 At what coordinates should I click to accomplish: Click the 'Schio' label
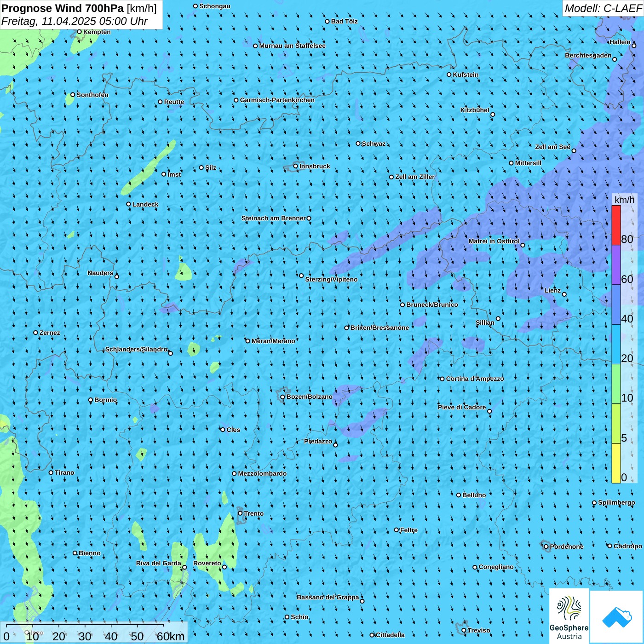coord(299,617)
